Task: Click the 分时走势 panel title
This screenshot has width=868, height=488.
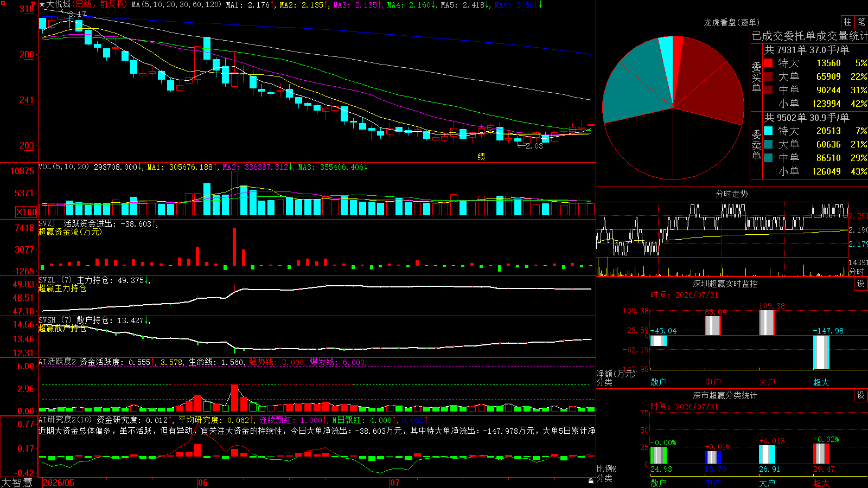Action: [x=731, y=194]
